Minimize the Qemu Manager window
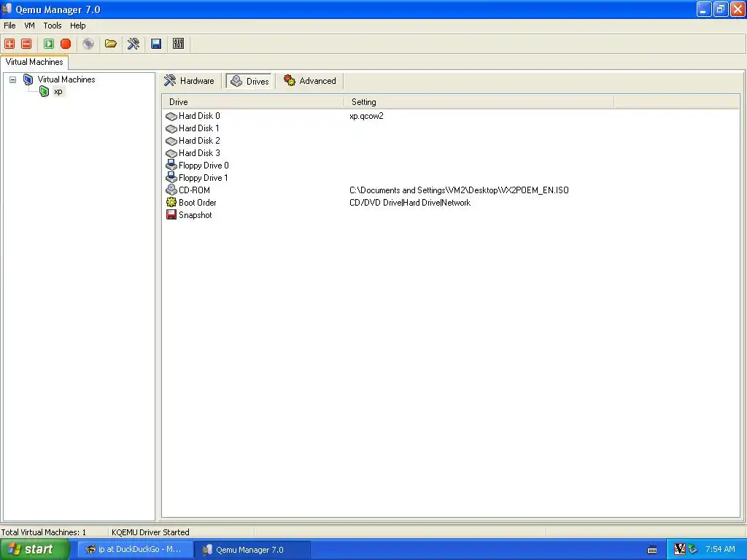The width and height of the screenshot is (747, 560). pyautogui.click(x=704, y=9)
